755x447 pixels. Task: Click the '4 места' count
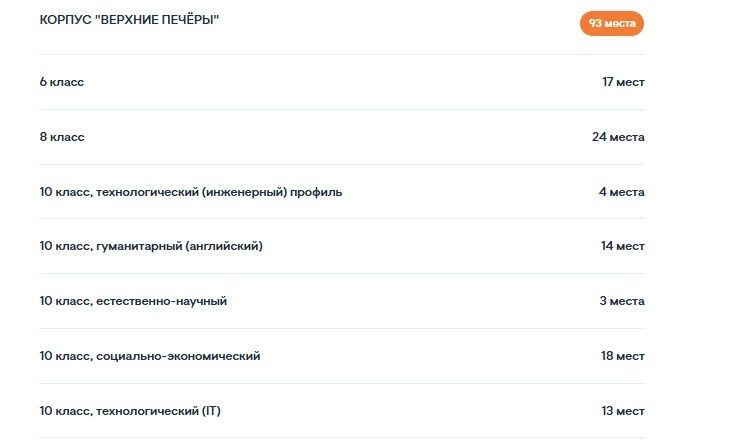622,192
